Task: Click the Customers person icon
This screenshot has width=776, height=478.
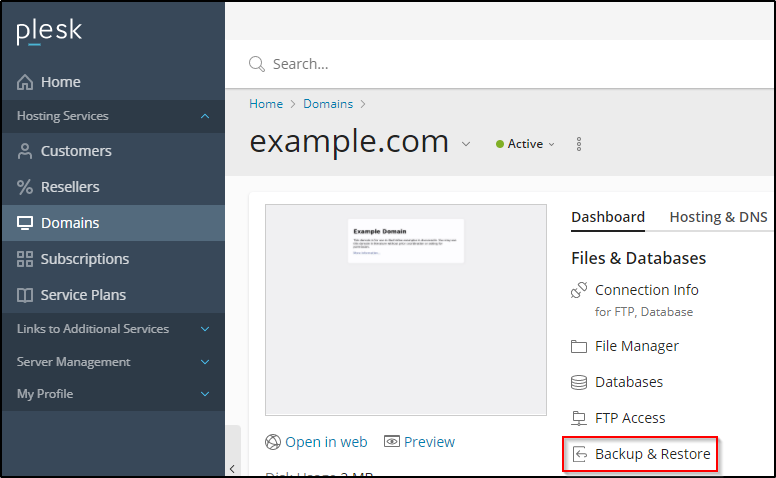Action: (25, 151)
